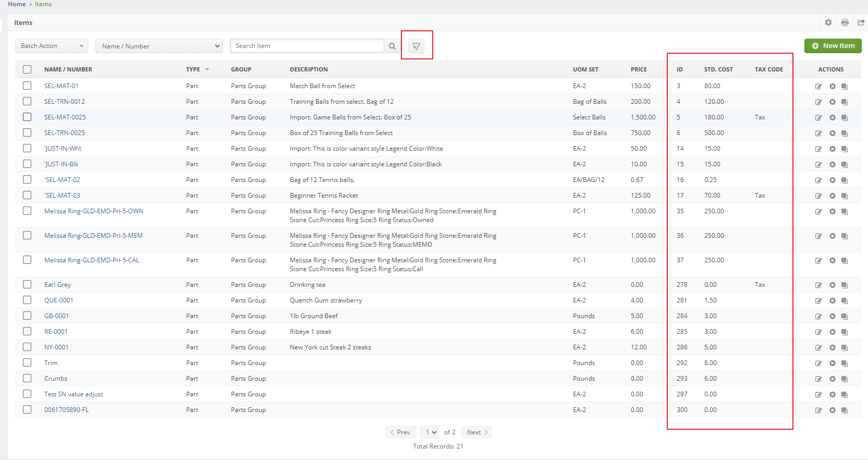Screen dimensions: 868x460
Task: Open the Crumbs item link
Action: 56,379
